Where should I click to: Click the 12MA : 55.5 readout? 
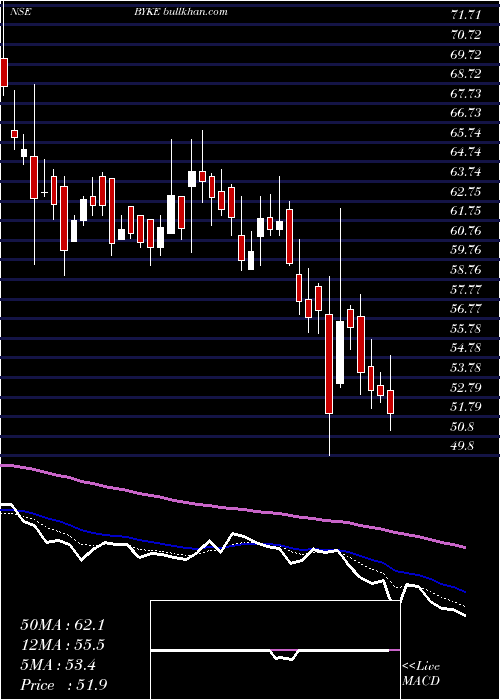[x=63, y=645]
